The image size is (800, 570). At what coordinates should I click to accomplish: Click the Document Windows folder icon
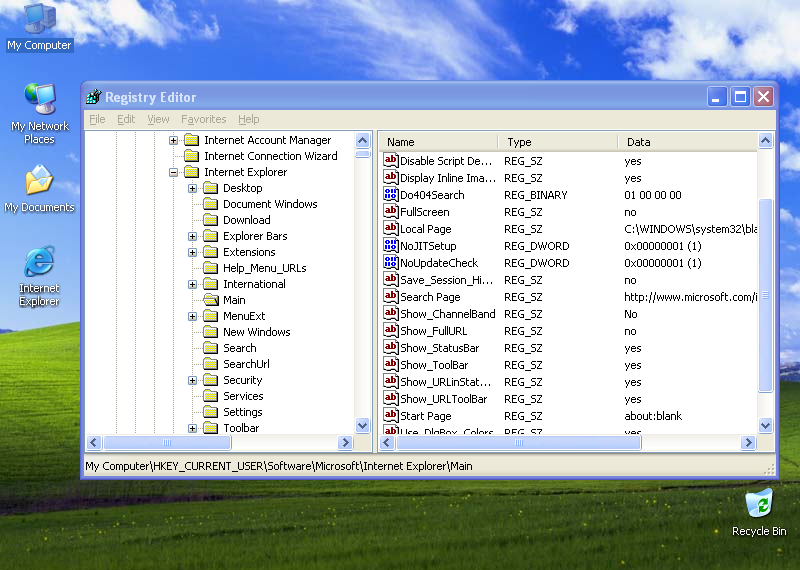(x=211, y=204)
